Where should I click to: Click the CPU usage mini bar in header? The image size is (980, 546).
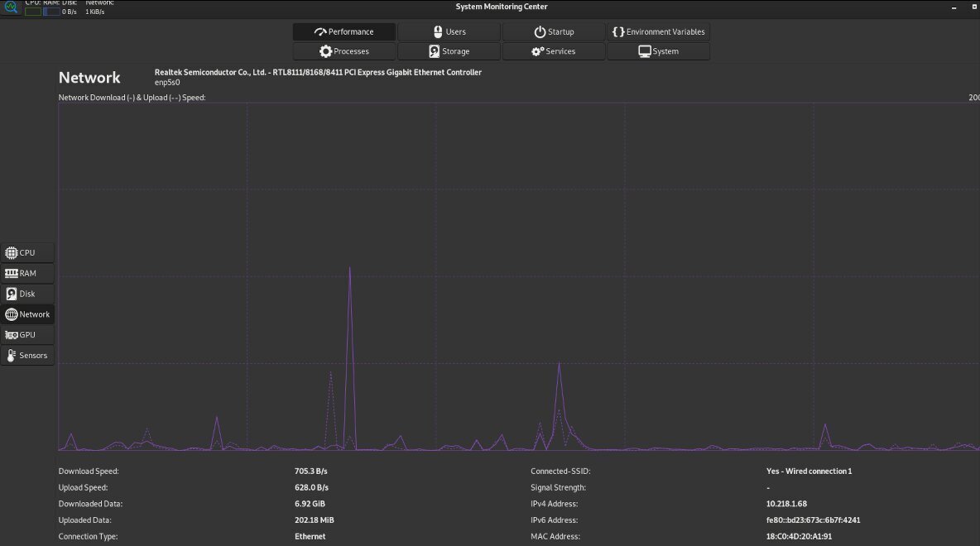(32, 12)
